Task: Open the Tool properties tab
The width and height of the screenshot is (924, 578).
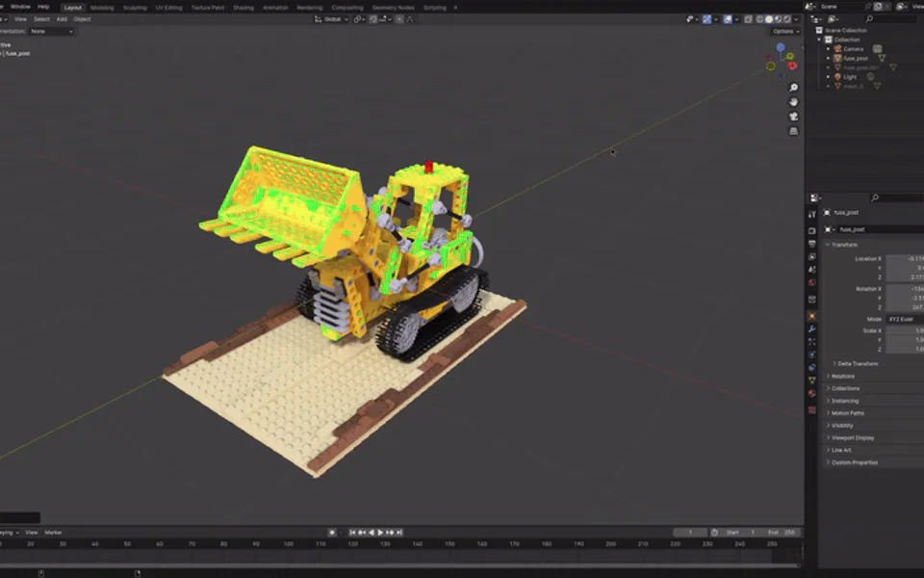Action: click(x=812, y=215)
